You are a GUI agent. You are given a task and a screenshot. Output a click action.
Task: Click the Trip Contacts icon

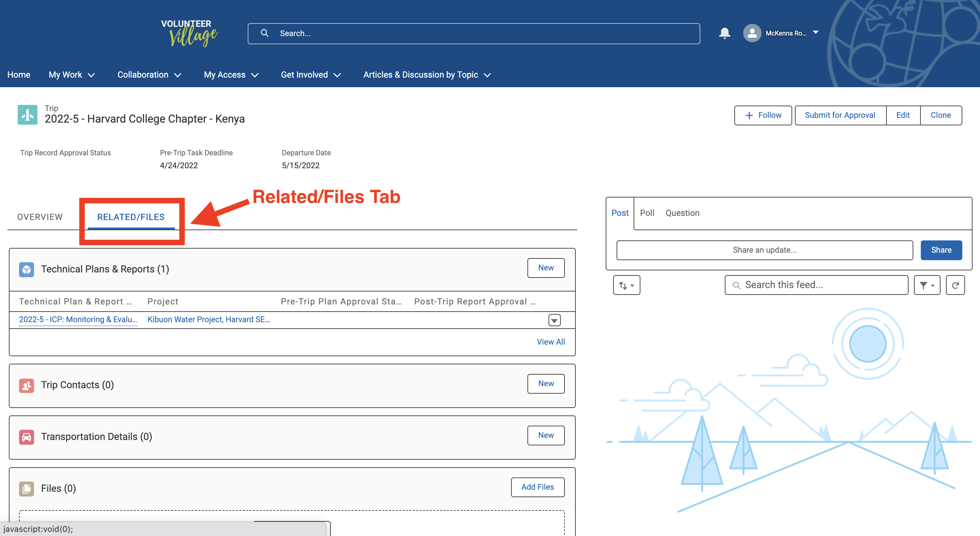pos(26,385)
